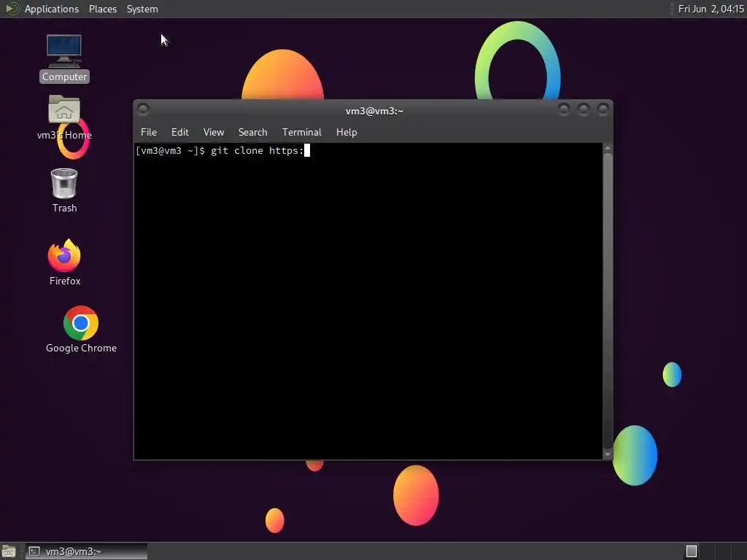Click the vm3@vm3:~ window title bar
This screenshot has height=560, width=747.
(x=374, y=111)
